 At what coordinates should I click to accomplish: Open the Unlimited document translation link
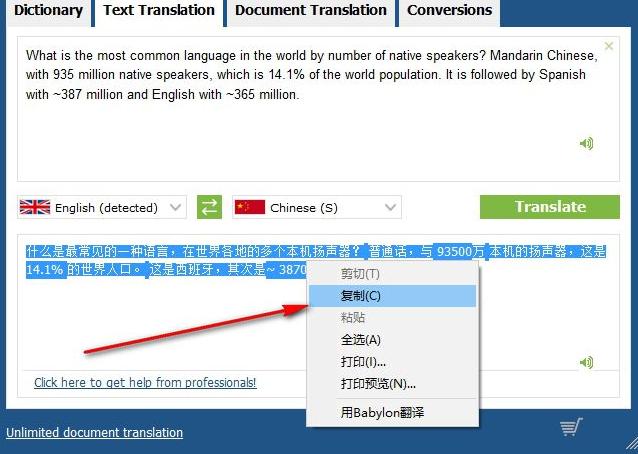pyautogui.click(x=94, y=433)
